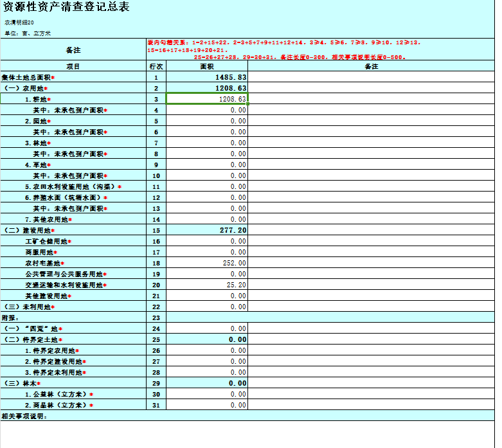
Task: Click the 待界定未利用地 area cell in row 28
Action: pyautogui.click(x=207, y=372)
